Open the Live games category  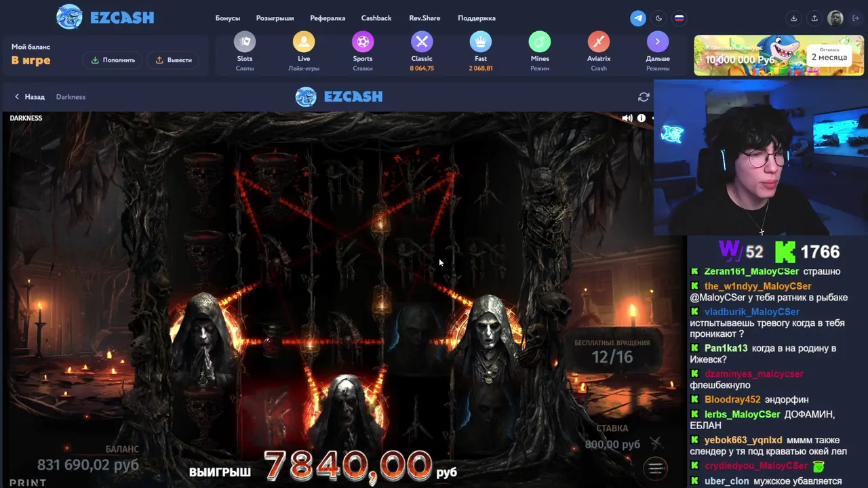[x=304, y=42]
